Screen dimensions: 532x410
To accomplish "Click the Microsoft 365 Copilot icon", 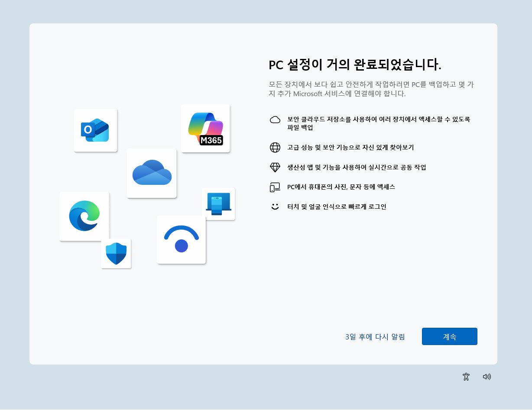I will pos(205,128).
